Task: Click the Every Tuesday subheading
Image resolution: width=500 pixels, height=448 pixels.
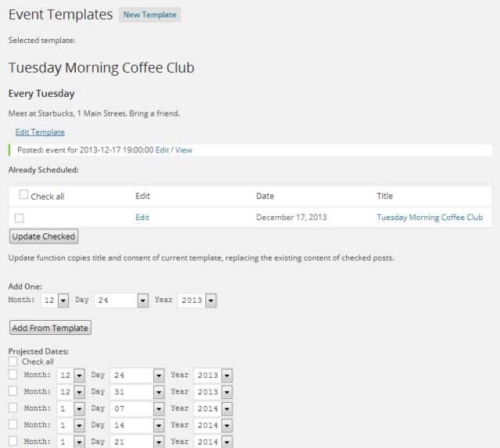Action: pos(41,94)
